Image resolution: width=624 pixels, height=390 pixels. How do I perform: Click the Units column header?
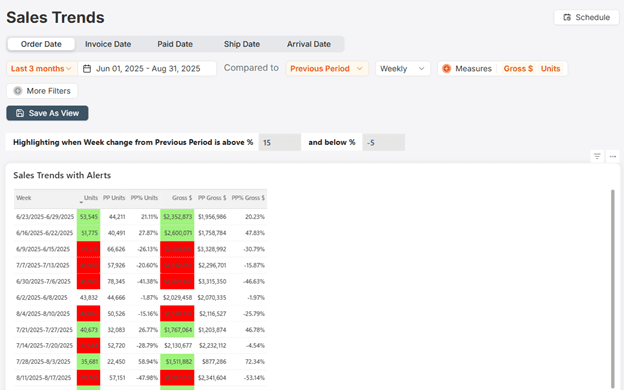point(91,198)
